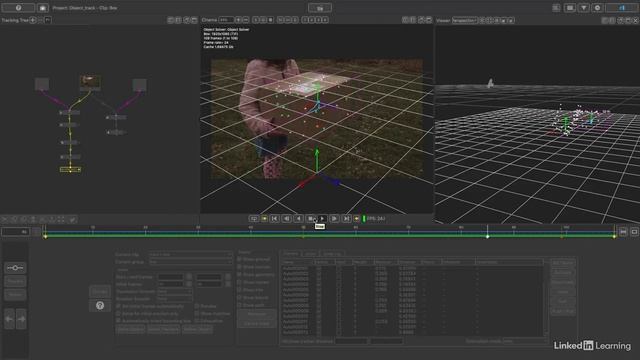640x360 pixels.
Task: Switch to the Lens tab above the table
Action: pos(311,254)
